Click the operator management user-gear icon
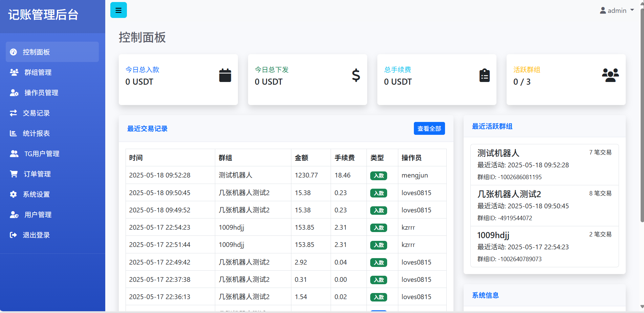Viewport: 644px width, 313px height. [14, 92]
